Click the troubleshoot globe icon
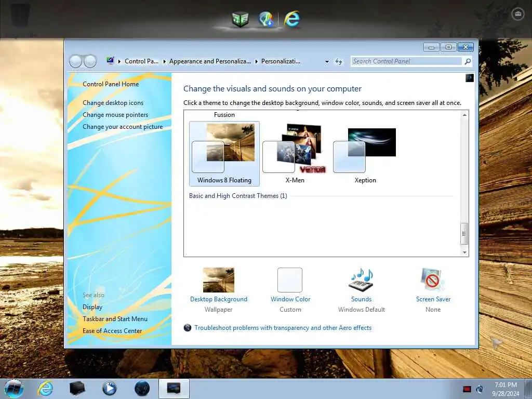The image size is (532, 399). [x=187, y=328]
